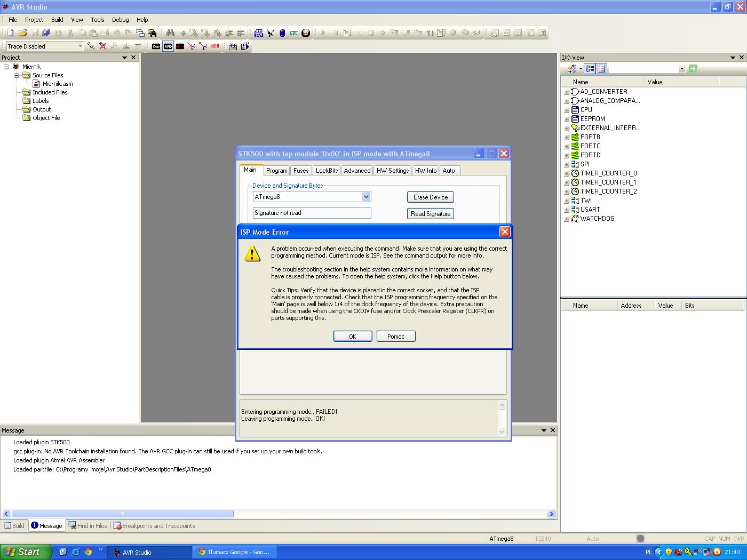The image size is (747, 560).
Task: Click the blue chip toolbar icon
Action: click(282, 33)
